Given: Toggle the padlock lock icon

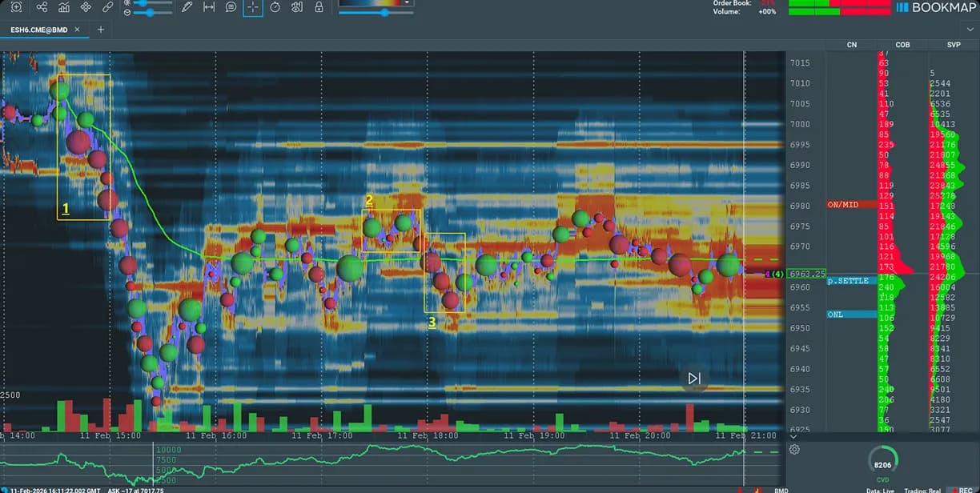Looking at the screenshot, I should [x=319, y=7].
